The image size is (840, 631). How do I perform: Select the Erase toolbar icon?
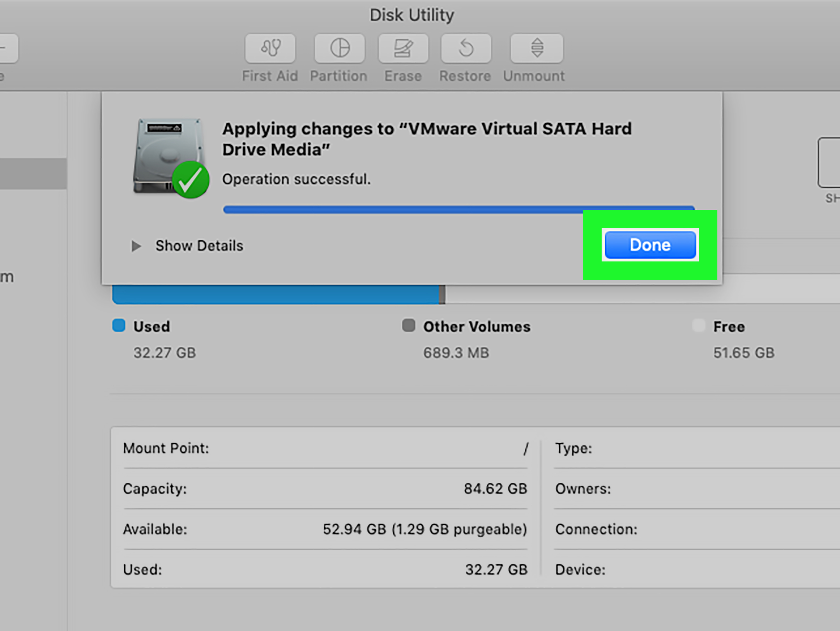[403, 48]
